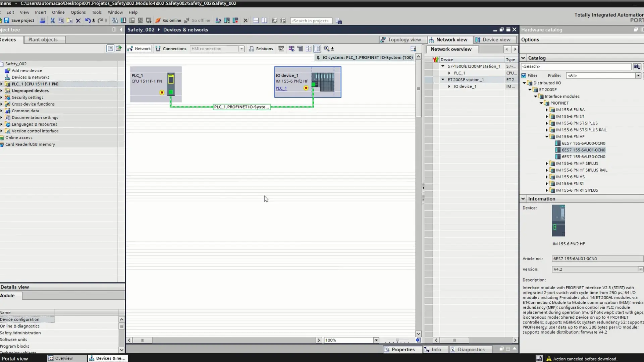Screen dimensions: 644x362
Task: Click the Go online icon
Action: [x=158, y=20]
